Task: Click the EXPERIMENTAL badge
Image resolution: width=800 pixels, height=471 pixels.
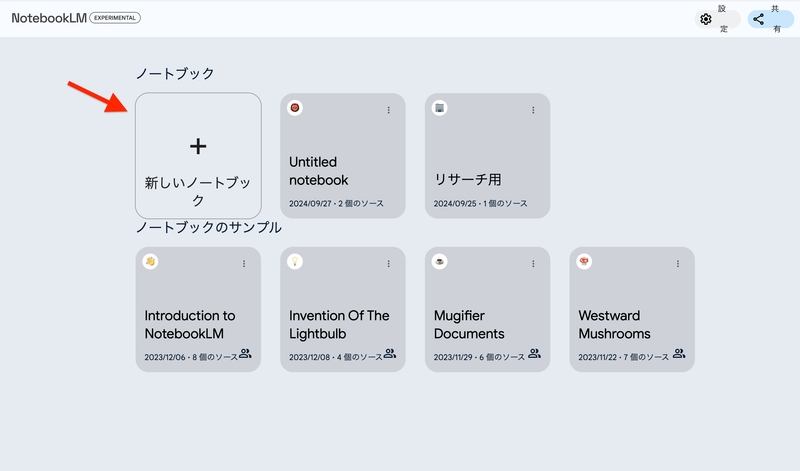Action: [115, 18]
